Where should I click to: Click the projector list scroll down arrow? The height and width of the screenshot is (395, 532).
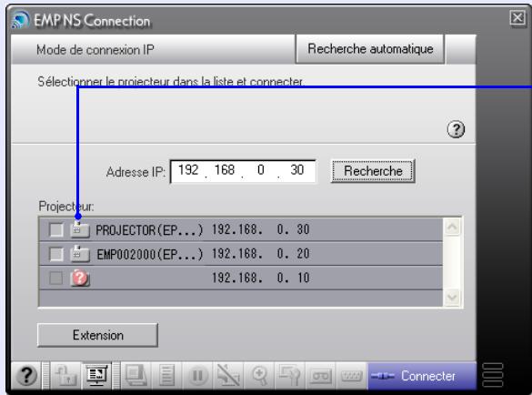452,298
